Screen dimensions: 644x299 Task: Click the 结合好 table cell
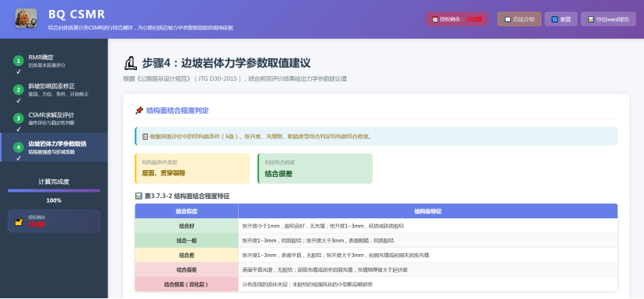[187, 226]
